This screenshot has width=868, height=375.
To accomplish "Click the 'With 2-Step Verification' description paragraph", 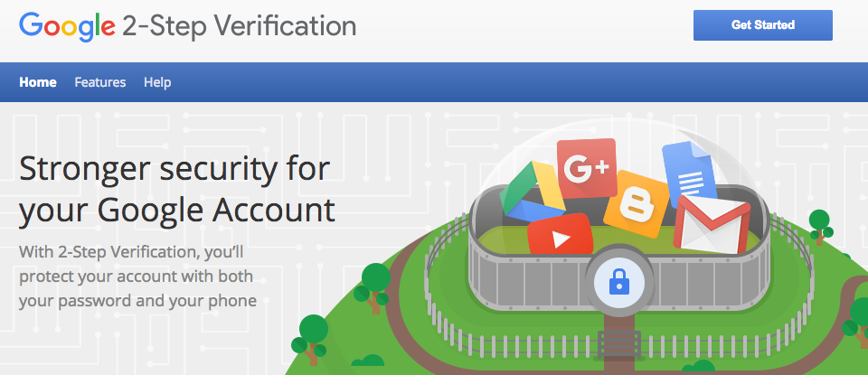I will 137,275.
